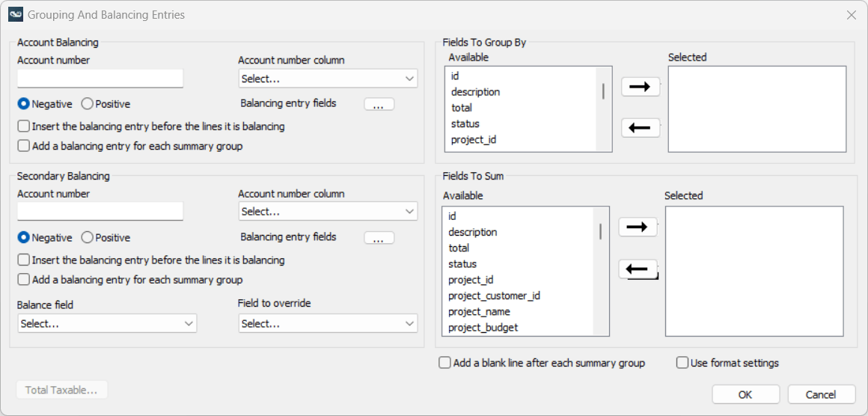Image resolution: width=868 pixels, height=416 pixels.
Task: Select project_id in Fields To Group By list
Action: [x=474, y=140]
